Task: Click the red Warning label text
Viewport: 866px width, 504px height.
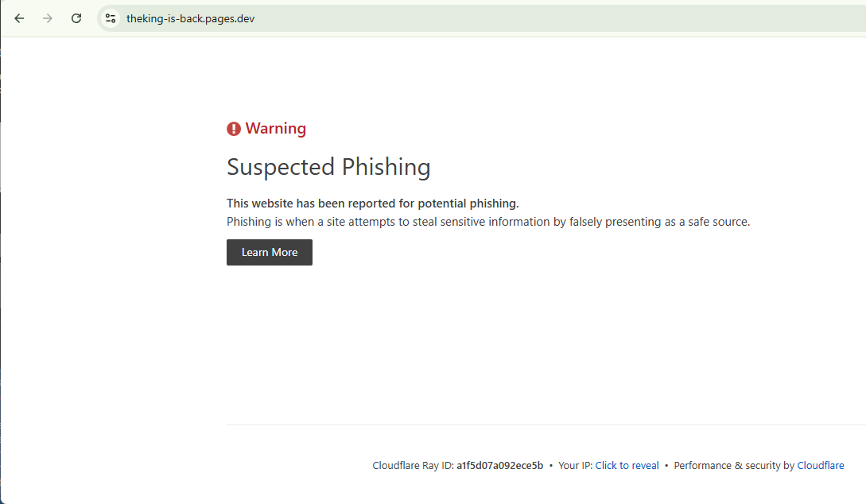Action: coord(276,128)
